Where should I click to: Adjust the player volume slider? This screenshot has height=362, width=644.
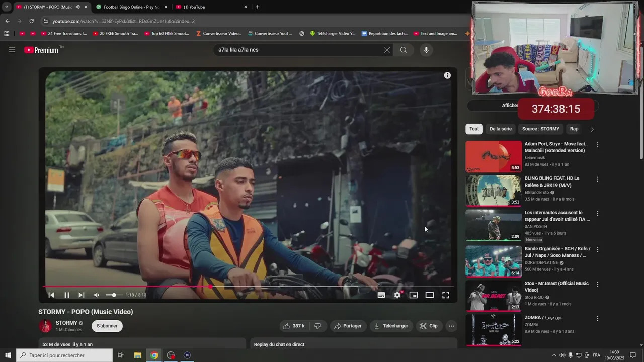tap(113, 295)
